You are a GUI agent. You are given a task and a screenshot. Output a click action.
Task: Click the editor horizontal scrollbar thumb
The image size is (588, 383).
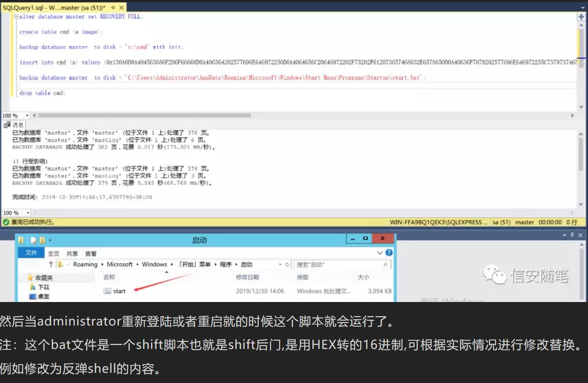pos(144,115)
